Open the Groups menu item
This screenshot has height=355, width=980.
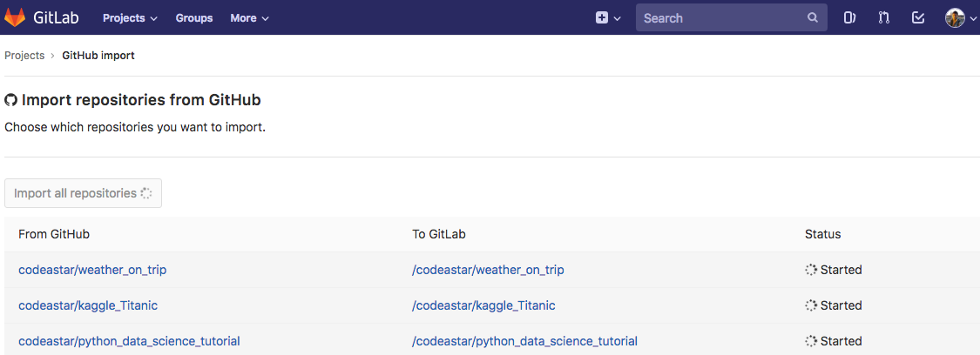click(x=194, y=17)
